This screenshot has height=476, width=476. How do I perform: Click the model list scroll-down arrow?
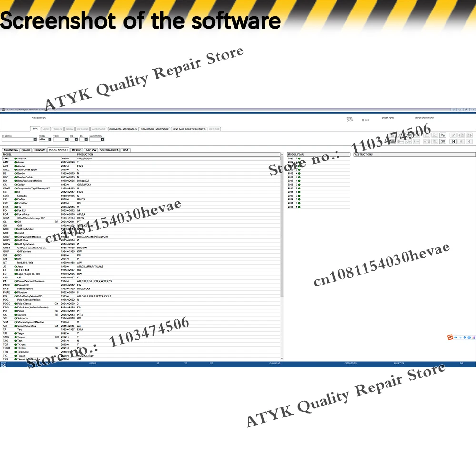[x=282, y=358]
